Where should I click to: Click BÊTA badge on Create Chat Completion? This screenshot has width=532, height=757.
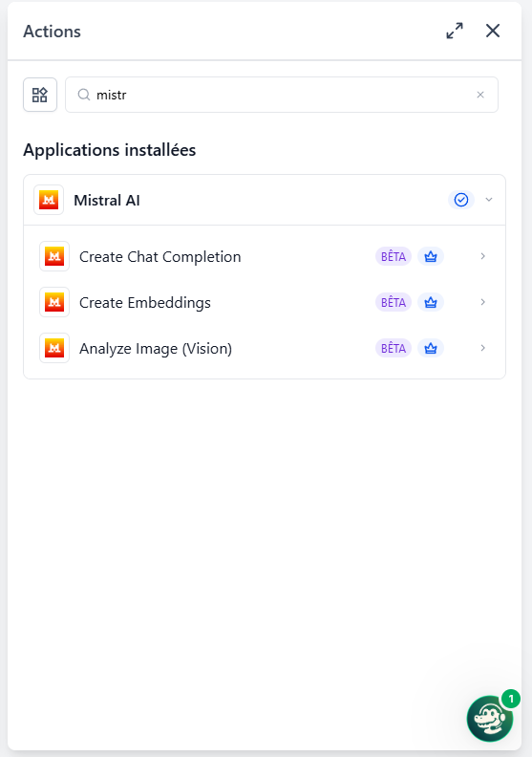[x=394, y=256]
